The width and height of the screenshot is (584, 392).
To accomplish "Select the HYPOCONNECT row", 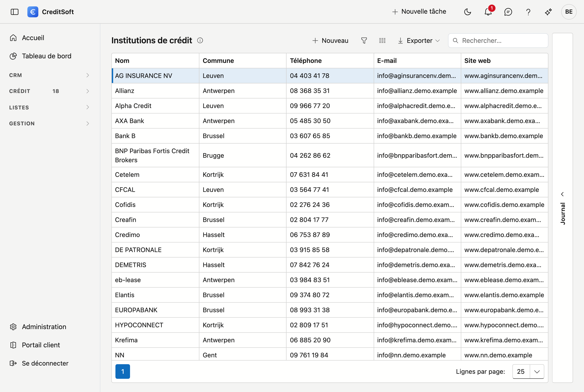I will pyautogui.click(x=330, y=325).
